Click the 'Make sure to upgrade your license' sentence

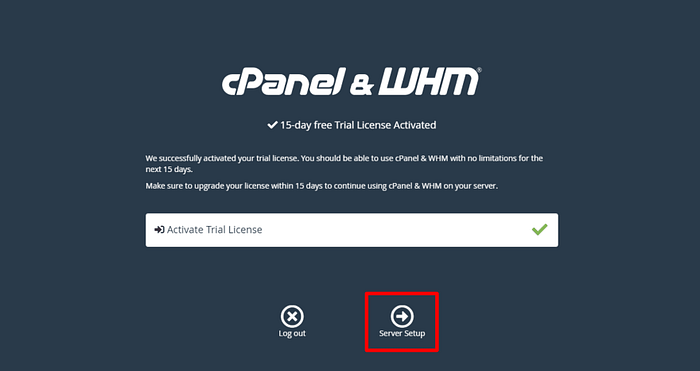coord(321,186)
